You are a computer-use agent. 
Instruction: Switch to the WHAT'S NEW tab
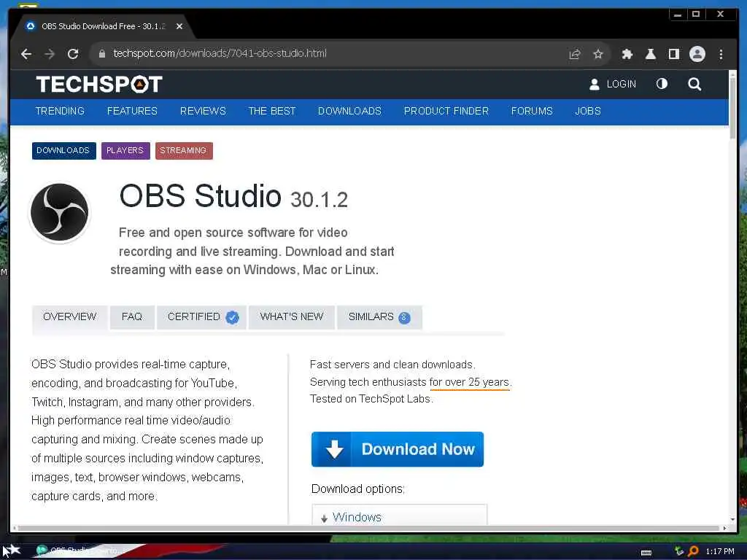point(292,317)
